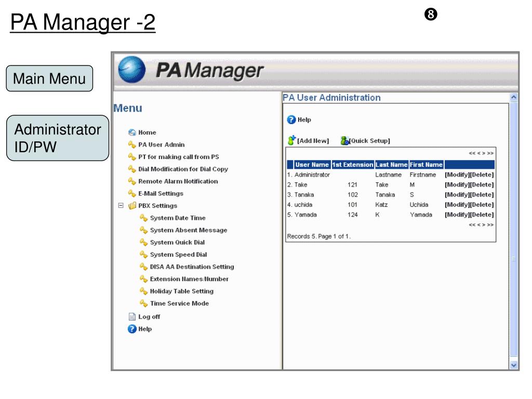Viewport: 532px width, 399px height.
Task: Open Remote Alarm Notification menu entry
Action: (178, 181)
